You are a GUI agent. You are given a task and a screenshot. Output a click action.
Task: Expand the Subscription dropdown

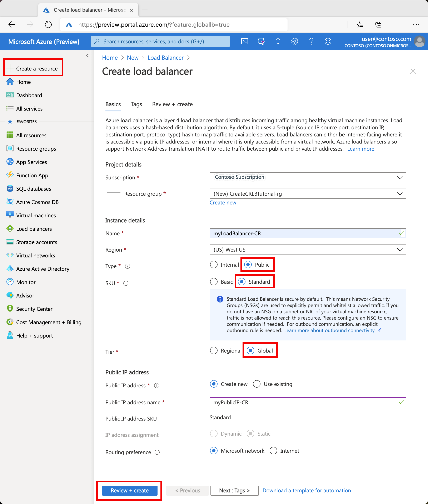point(308,177)
